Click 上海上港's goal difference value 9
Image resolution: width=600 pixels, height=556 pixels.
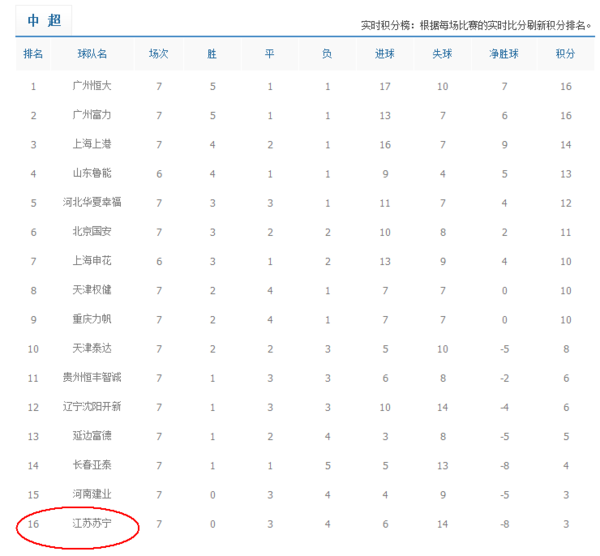(504, 145)
